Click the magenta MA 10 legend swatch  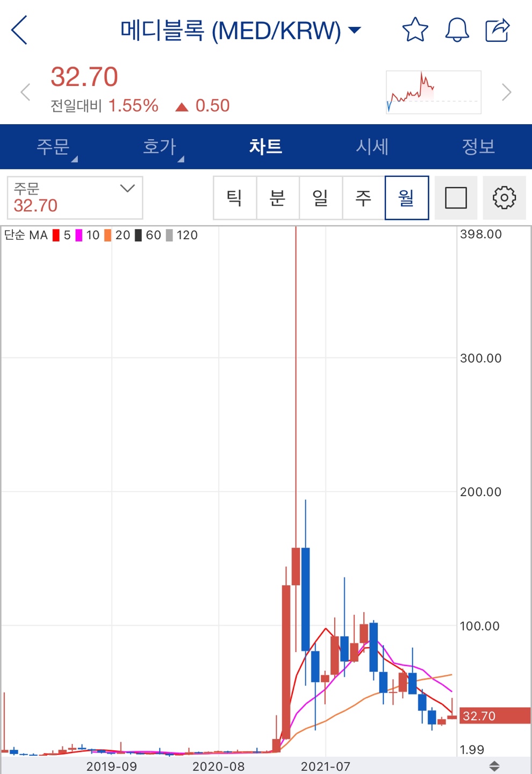79,235
